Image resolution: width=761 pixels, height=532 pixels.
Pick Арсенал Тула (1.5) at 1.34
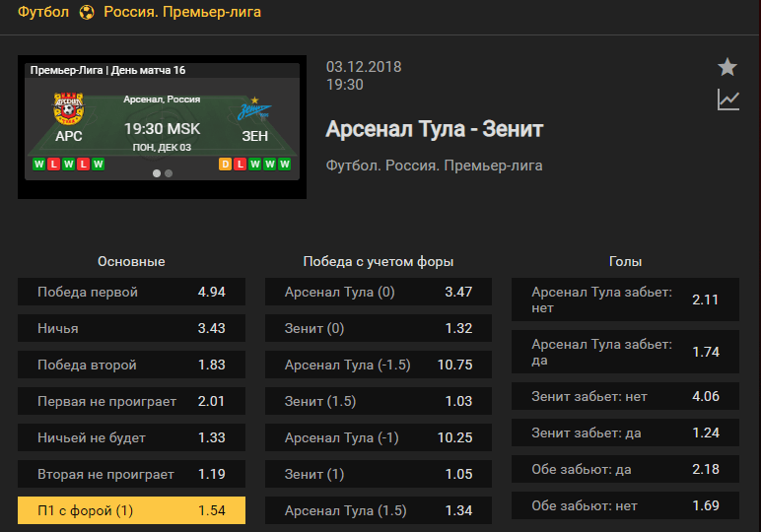tap(379, 510)
